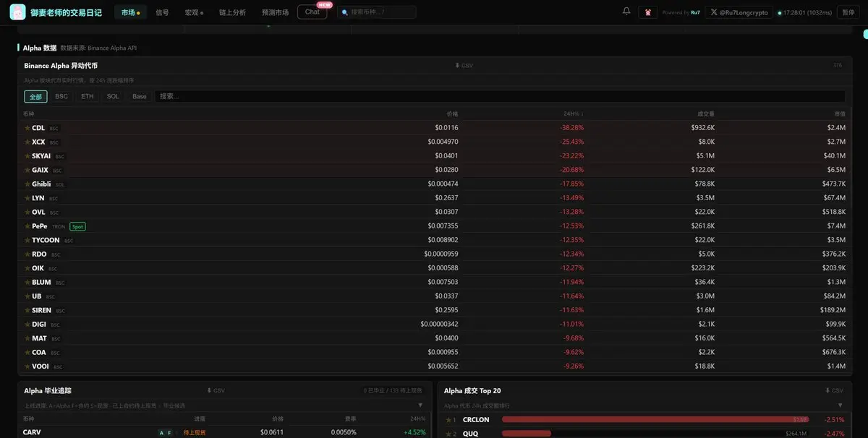Click the Spot badge on PePe row
868x438 pixels.
coord(77,226)
